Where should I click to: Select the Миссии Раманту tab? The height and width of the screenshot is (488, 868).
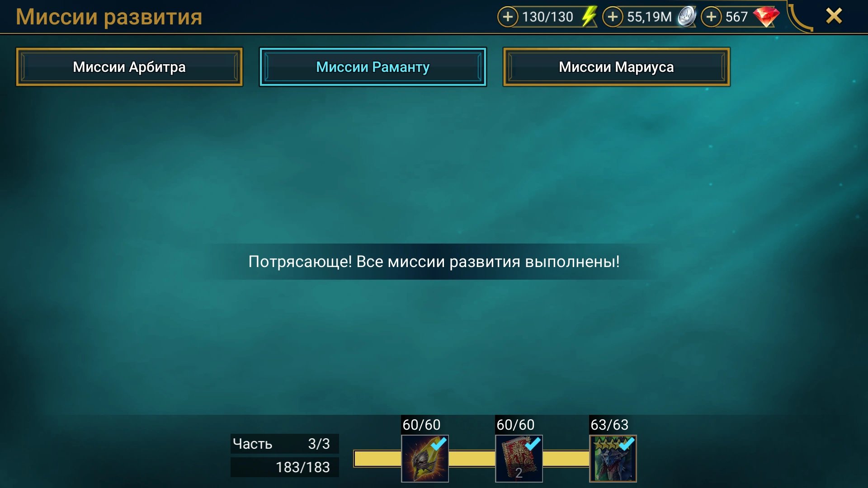(x=373, y=67)
